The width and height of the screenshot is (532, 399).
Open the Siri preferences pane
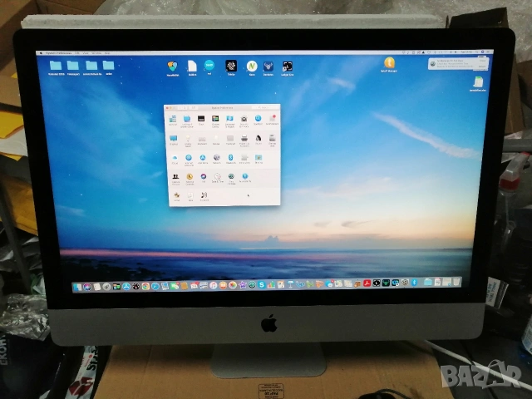tap(204, 178)
